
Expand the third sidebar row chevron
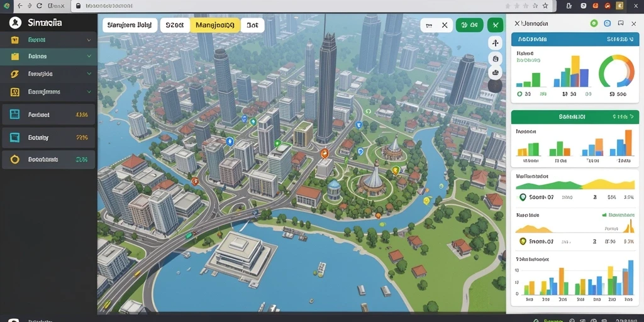89,74
